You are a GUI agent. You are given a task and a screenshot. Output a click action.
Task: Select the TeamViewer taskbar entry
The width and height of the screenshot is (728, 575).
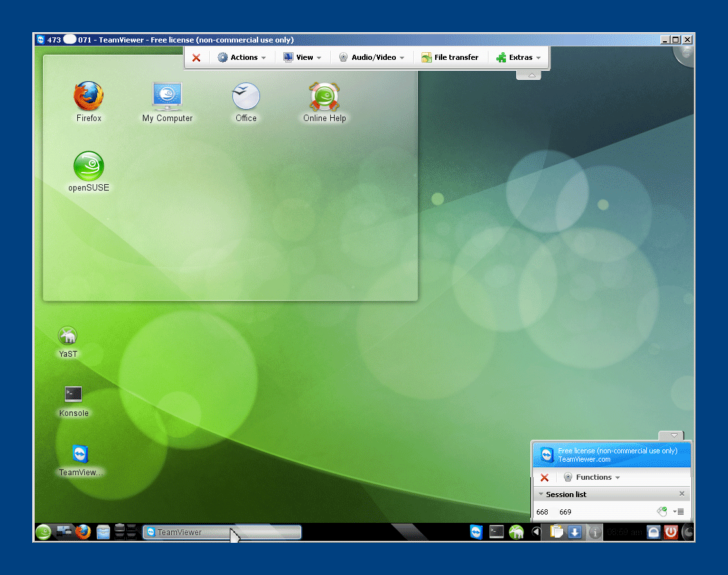pyautogui.click(x=222, y=533)
